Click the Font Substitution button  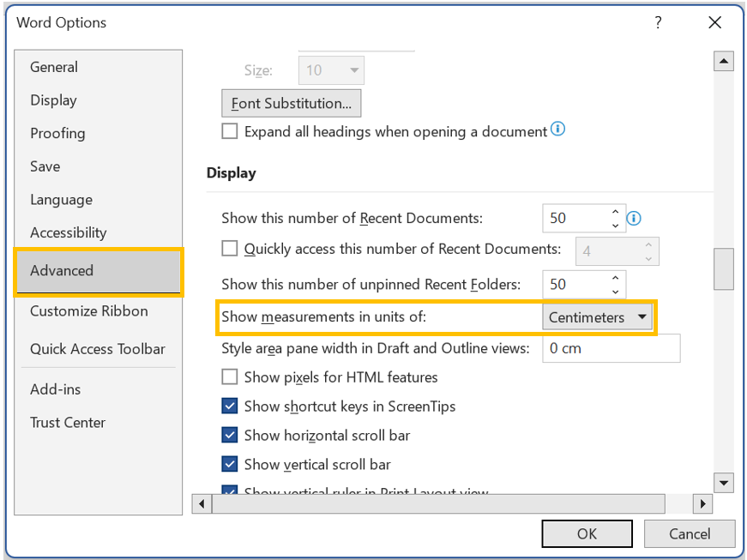coord(291,103)
